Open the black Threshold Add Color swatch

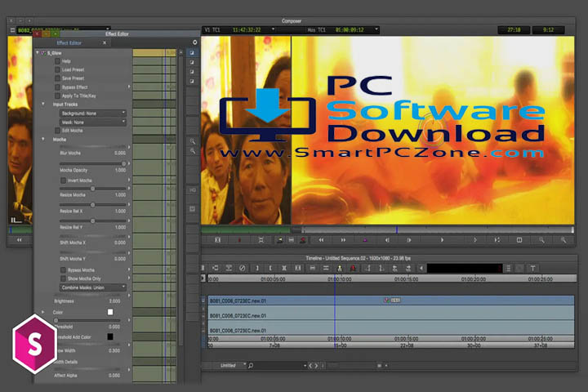coord(110,336)
